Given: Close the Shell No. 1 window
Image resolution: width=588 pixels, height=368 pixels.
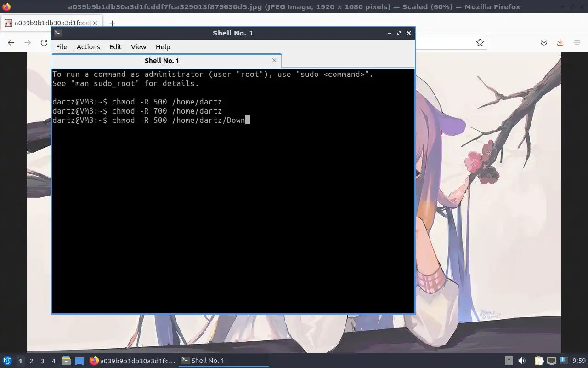Looking at the screenshot, I should click(x=409, y=33).
